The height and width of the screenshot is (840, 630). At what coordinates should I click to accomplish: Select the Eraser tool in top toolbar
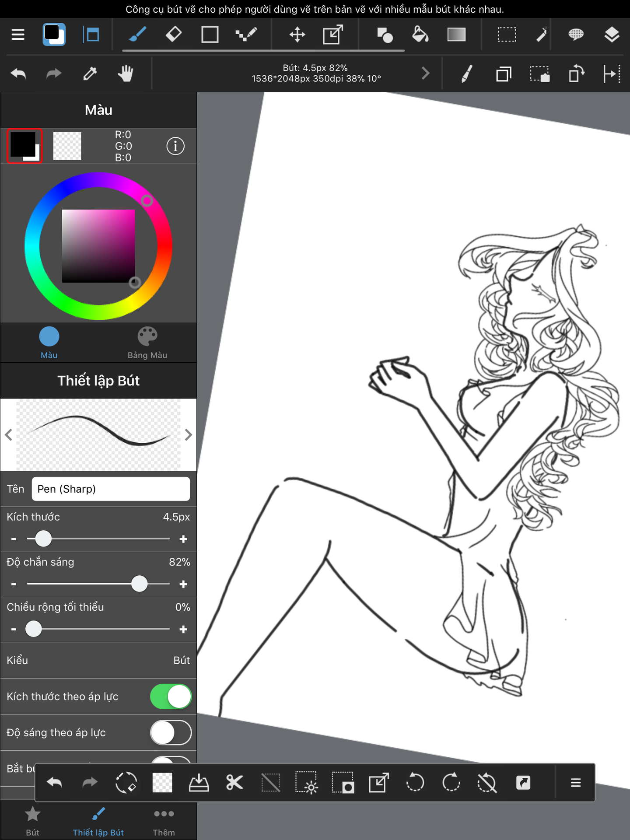pyautogui.click(x=174, y=34)
